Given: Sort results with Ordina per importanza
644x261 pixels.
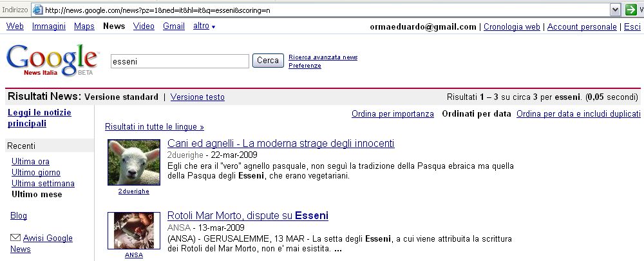Looking at the screenshot, I should point(393,114).
